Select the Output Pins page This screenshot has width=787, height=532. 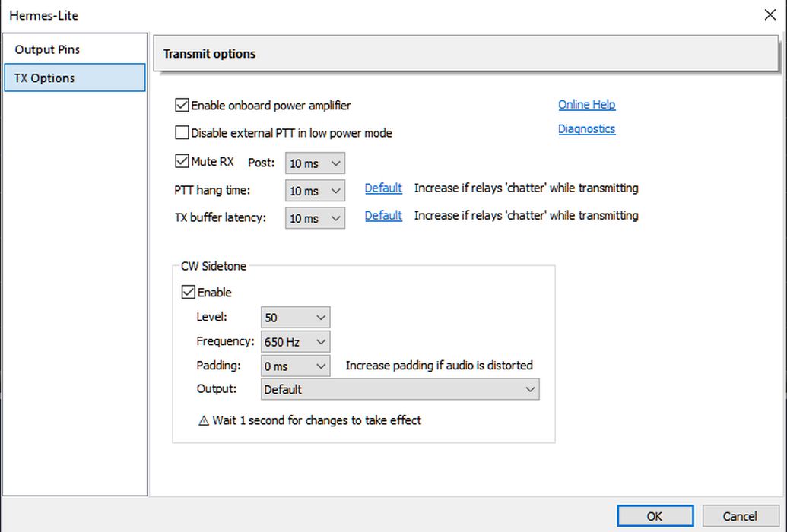(47, 49)
